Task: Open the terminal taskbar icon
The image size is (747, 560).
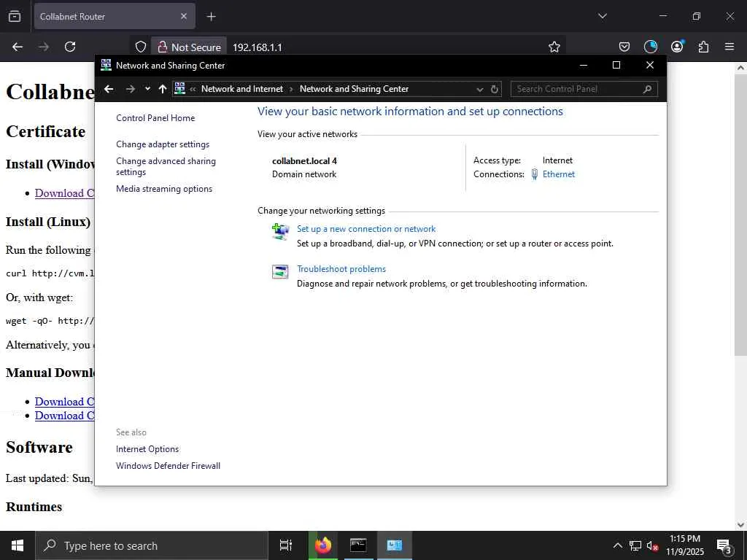Action: [x=358, y=545]
